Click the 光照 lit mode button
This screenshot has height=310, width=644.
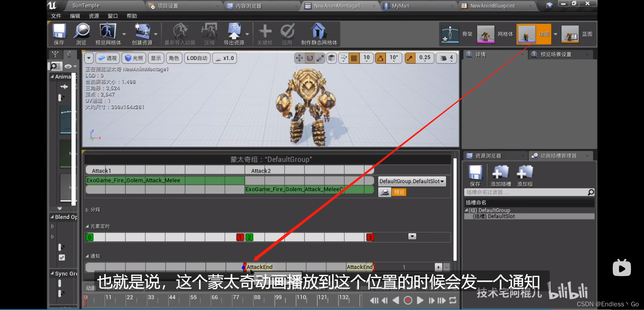(x=134, y=58)
